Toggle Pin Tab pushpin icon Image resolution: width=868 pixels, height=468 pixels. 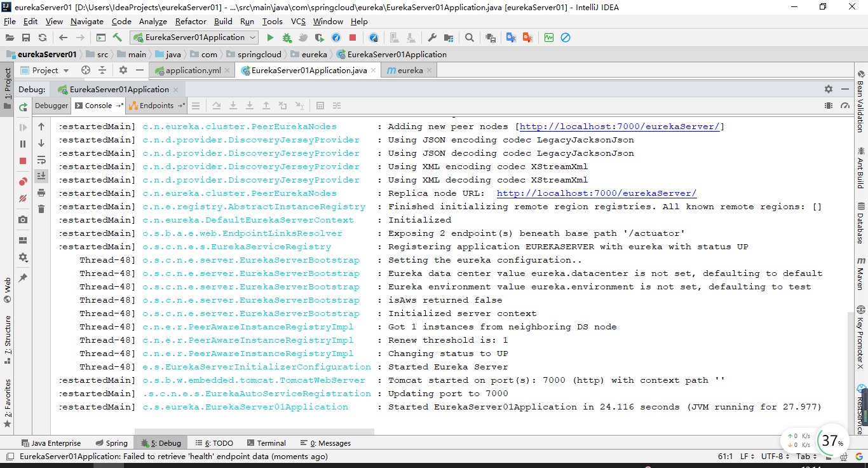click(x=23, y=278)
